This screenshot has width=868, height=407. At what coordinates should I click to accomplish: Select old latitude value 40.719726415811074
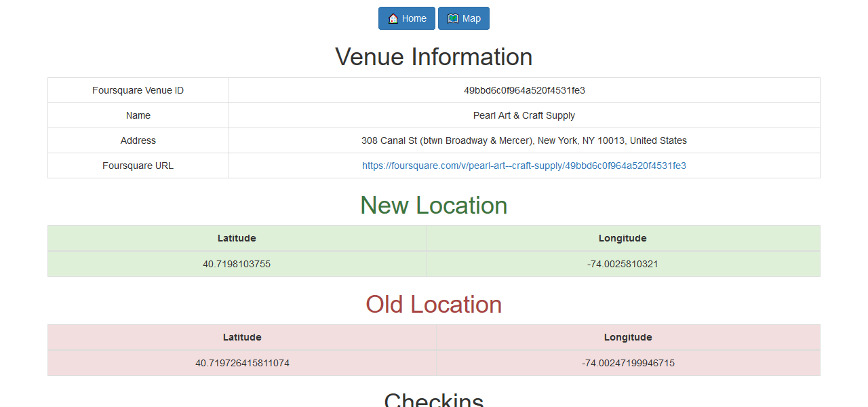(x=242, y=363)
